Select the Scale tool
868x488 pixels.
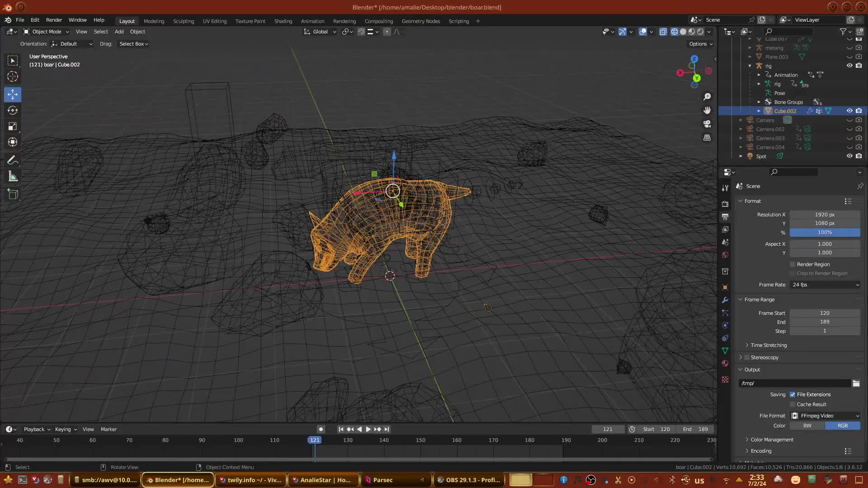pos(13,127)
